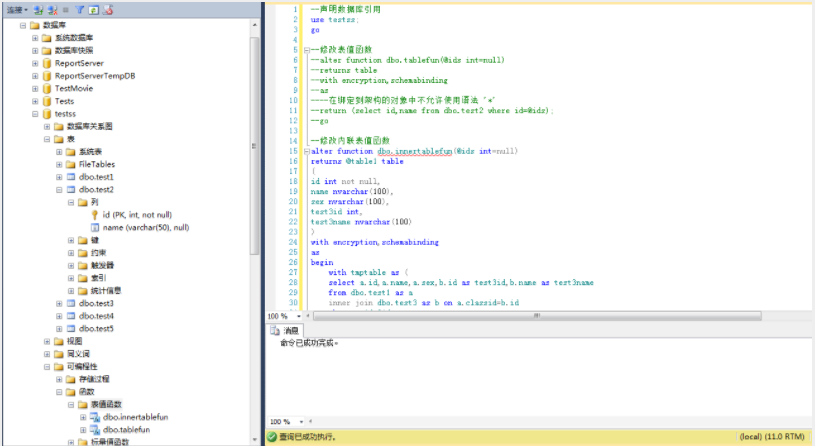
Task: Select the 数据库快照 tree item
Action: click(74, 50)
